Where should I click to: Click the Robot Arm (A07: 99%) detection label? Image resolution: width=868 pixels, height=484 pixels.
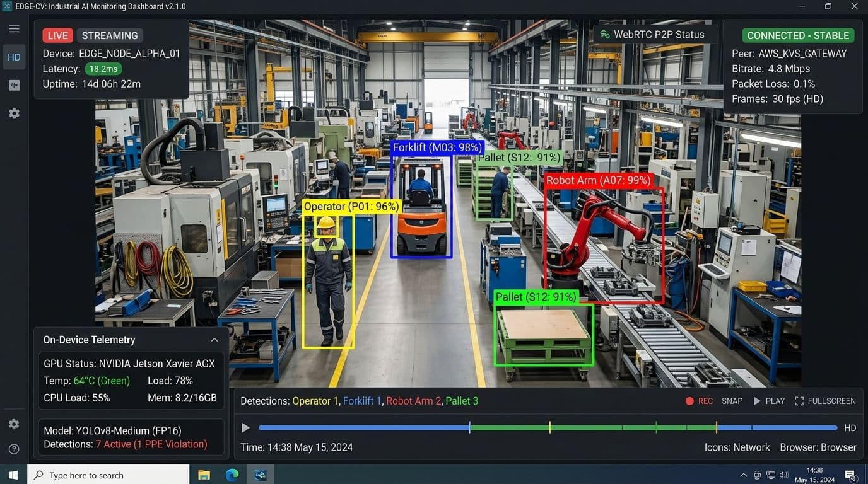pyautogui.click(x=598, y=180)
